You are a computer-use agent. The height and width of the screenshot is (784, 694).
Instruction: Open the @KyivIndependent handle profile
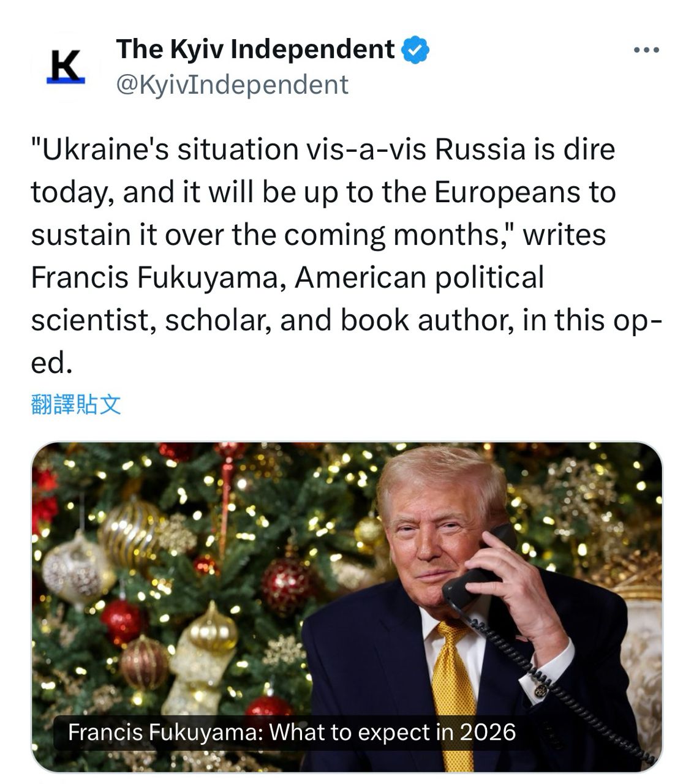[232, 85]
